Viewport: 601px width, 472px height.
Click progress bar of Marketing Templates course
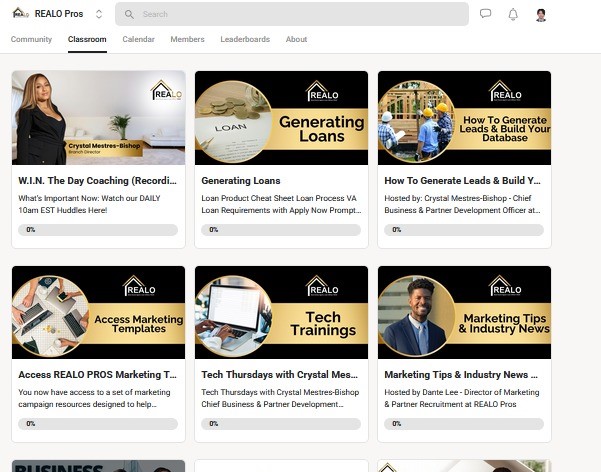[x=98, y=424]
